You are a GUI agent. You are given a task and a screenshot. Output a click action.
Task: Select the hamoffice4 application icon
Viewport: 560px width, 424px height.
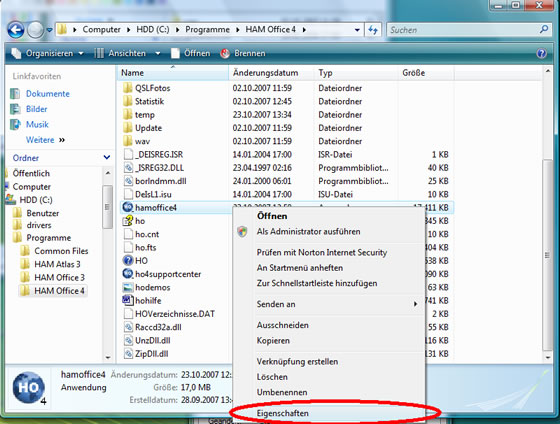click(128, 207)
